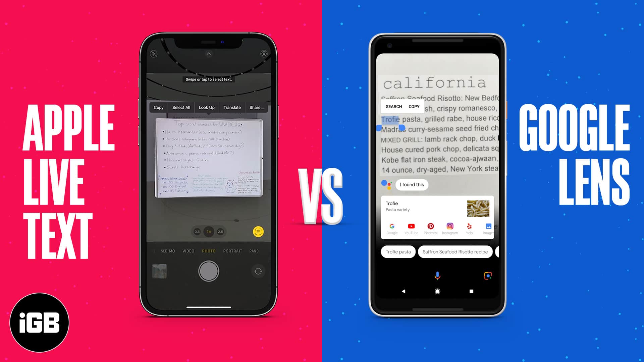Click the Copy button in Live Text
Image resolution: width=644 pixels, height=362 pixels.
158,107
